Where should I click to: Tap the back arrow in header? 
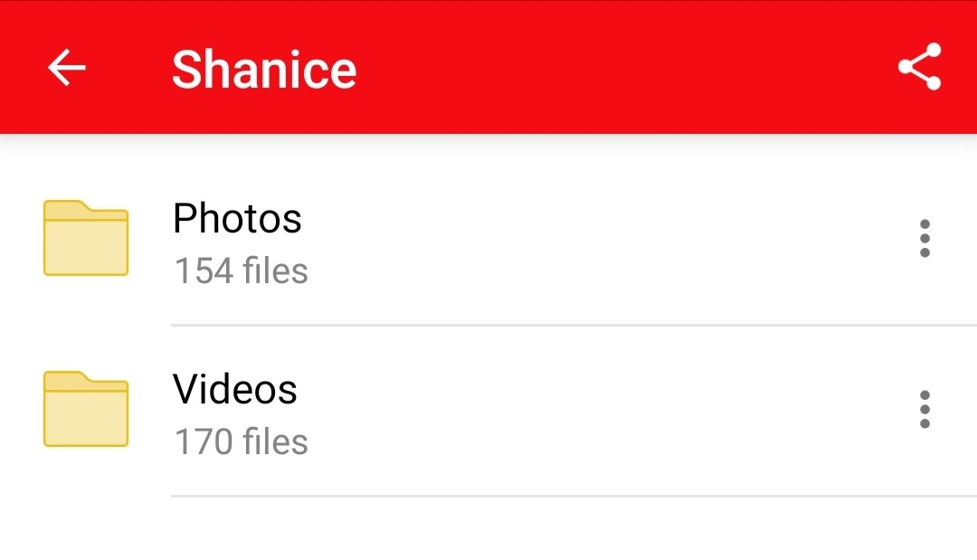tap(67, 68)
